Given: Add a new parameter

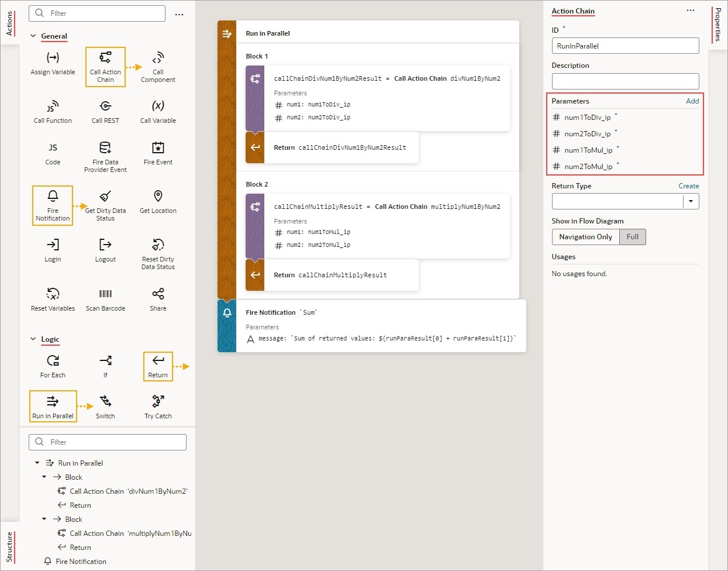Looking at the screenshot, I should click(692, 101).
